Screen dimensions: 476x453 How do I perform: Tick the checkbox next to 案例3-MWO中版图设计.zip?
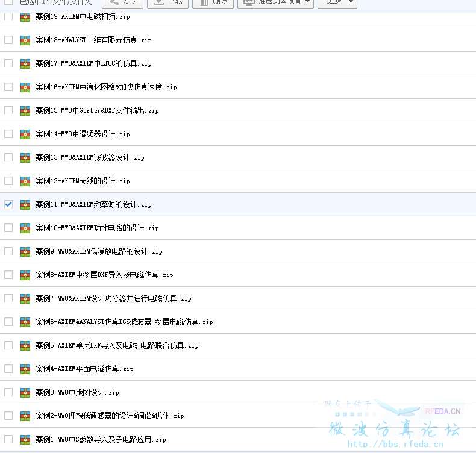[x=8, y=392]
